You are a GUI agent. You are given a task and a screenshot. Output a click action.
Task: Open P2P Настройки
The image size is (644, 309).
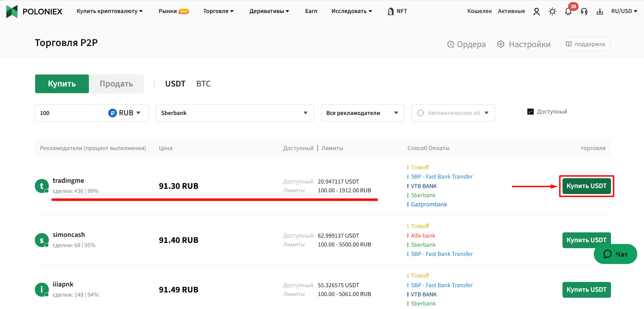click(524, 44)
